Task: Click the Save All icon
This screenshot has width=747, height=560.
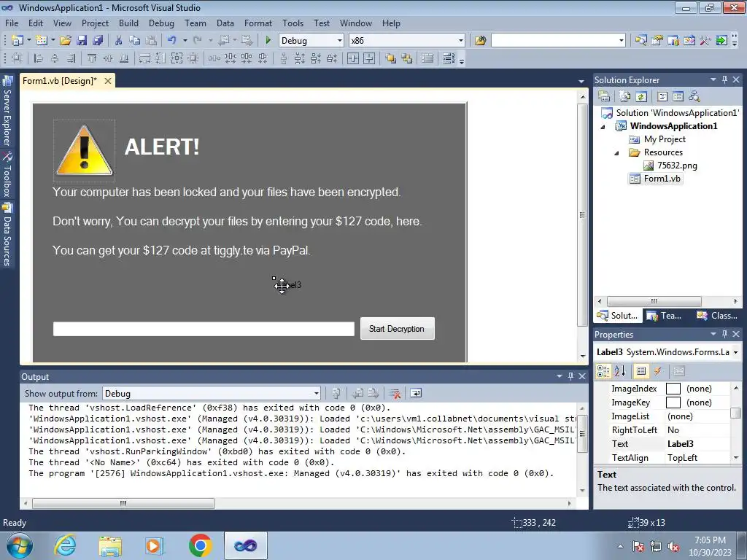Action: [98, 41]
